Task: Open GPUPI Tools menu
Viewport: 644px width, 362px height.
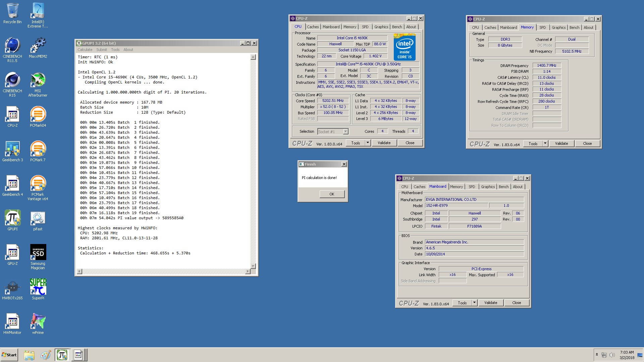Action: [115, 50]
